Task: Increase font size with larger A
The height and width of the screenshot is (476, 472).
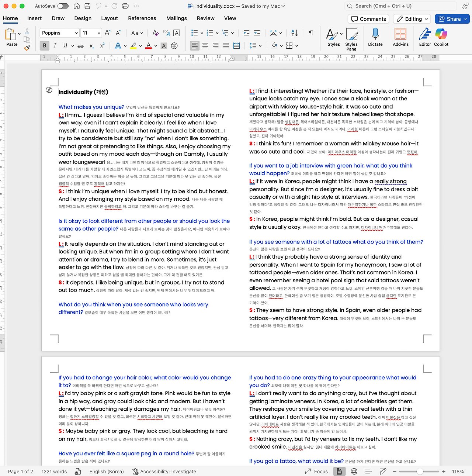Action: click(108, 33)
